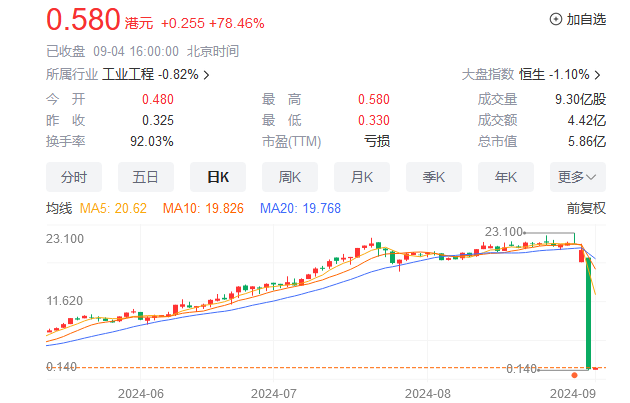Click the plus circle icon beside 加自选

[x=556, y=19]
